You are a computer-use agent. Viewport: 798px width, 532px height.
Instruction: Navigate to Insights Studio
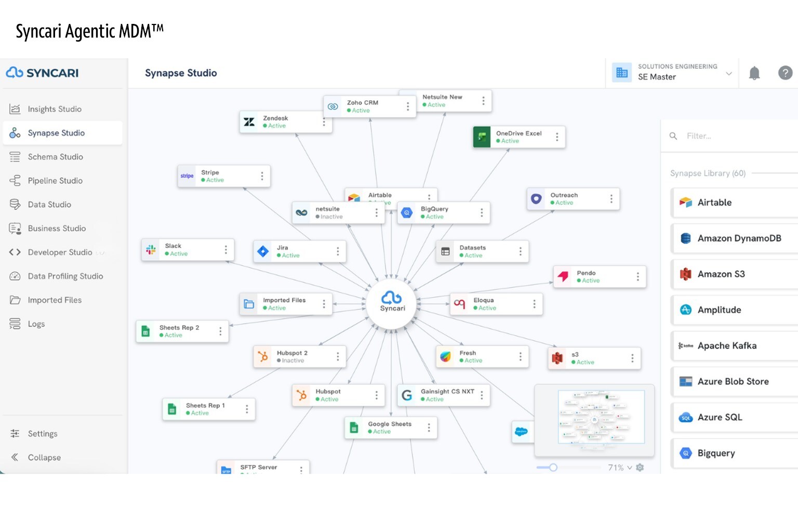55,109
